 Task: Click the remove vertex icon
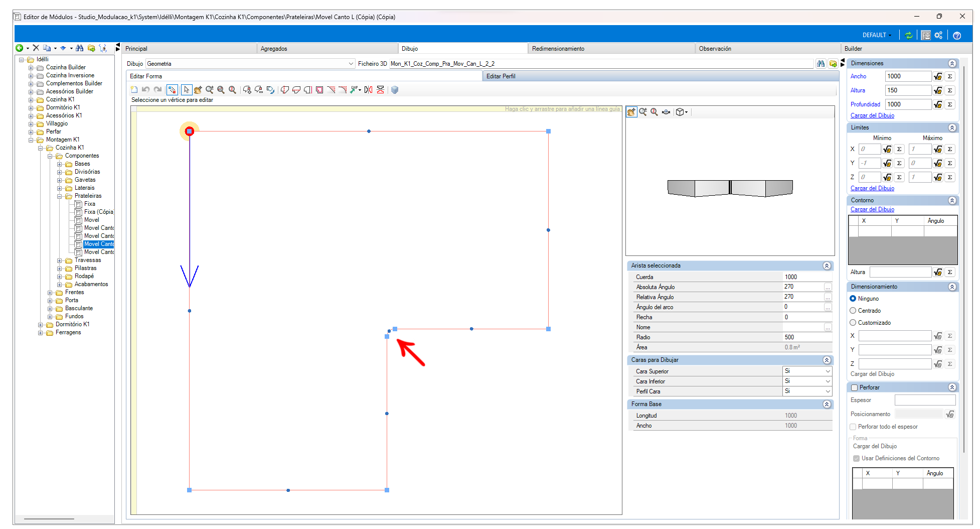coord(259,90)
